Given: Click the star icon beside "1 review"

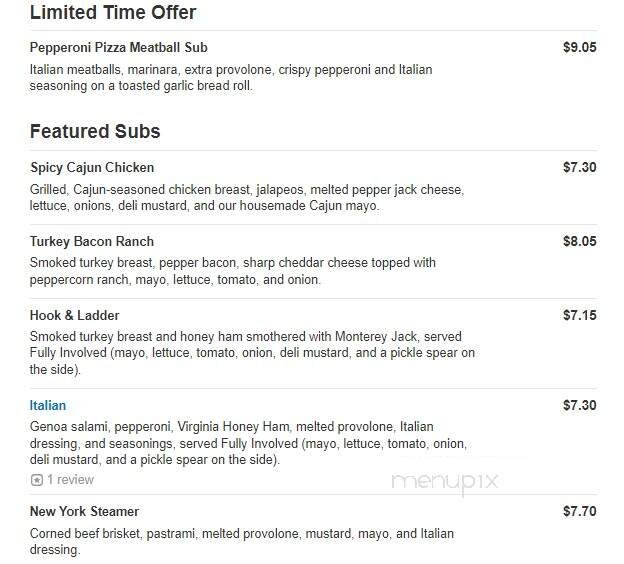Looking at the screenshot, I should click(x=37, y=480).
